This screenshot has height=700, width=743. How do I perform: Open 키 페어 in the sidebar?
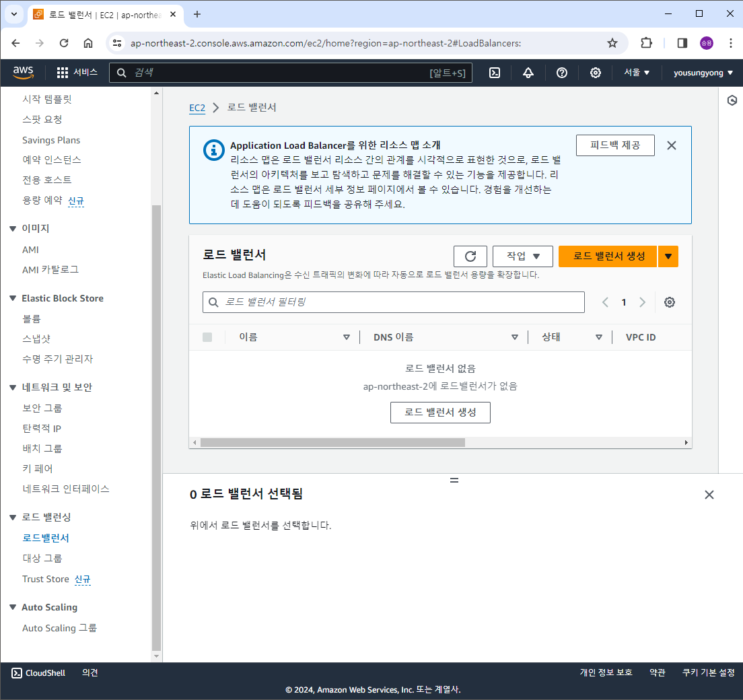[38, 468]
